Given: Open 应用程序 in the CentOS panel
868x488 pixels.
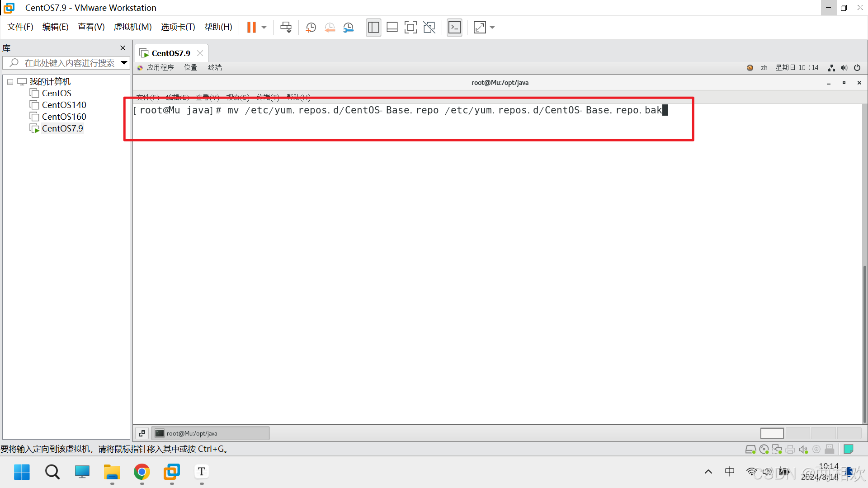Looking at the screenshot, I should pos(160,68).
